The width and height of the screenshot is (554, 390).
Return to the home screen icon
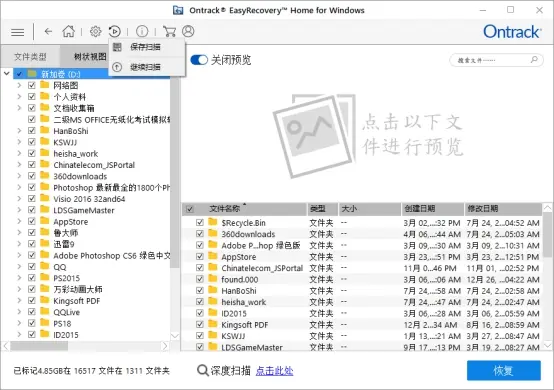(69, 31)
